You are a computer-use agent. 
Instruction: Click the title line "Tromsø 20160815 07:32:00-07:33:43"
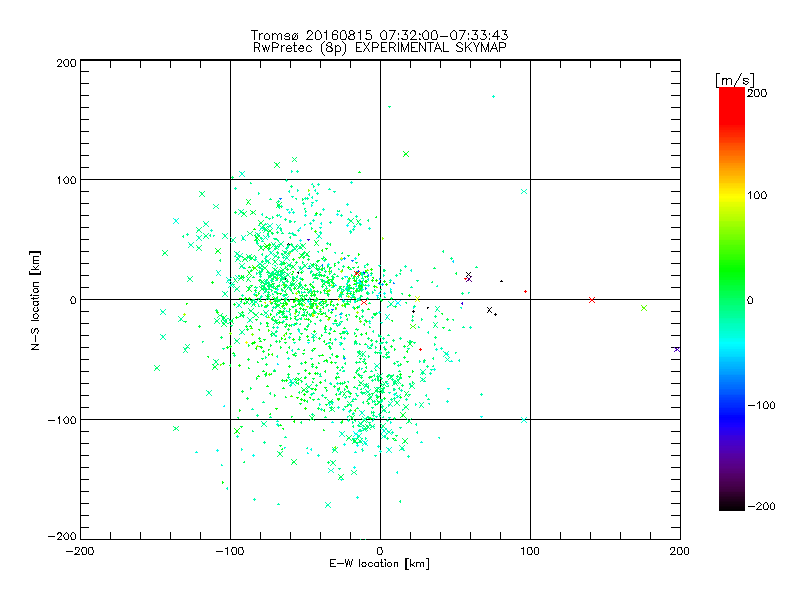tap(379, 35)
